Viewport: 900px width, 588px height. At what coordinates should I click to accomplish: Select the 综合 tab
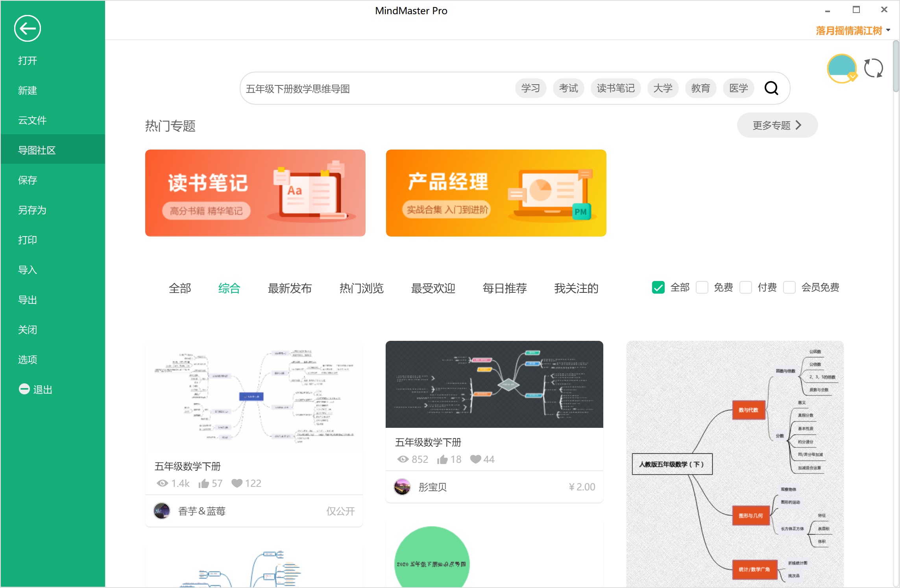229,288
